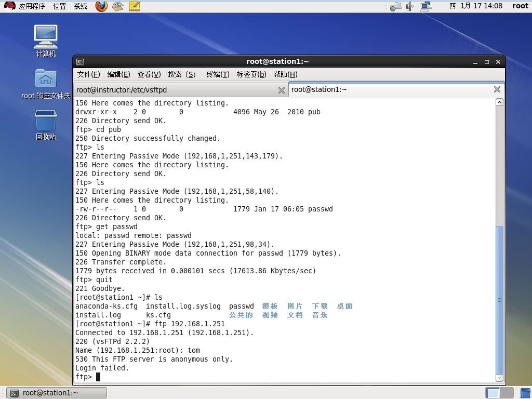
Task: Switch to the second workspace
Action: point(506,393)
